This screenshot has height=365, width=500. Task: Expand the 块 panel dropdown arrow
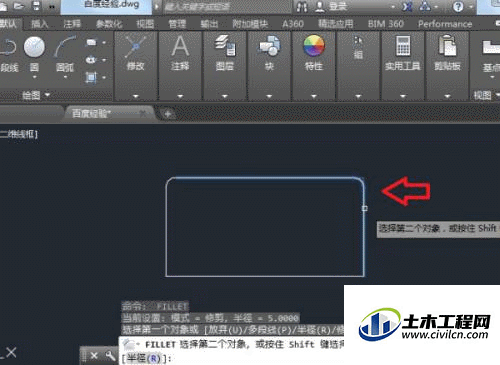269,96
